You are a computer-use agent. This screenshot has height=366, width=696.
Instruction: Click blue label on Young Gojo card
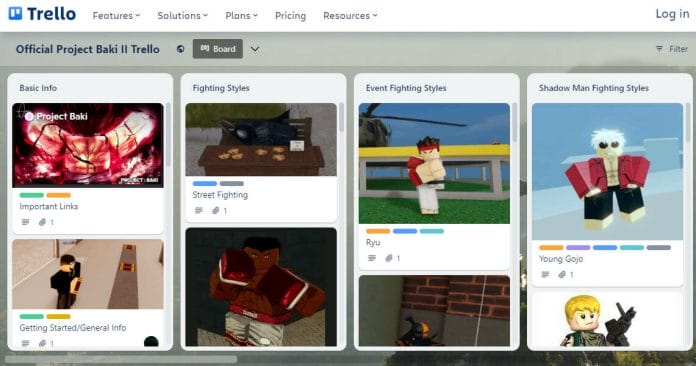click(x=605, y=248)
